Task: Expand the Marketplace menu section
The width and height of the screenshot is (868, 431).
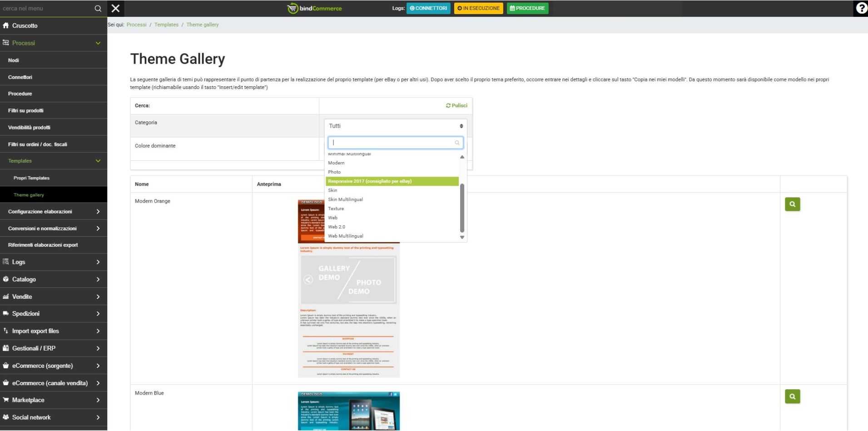Action: click(54, 400)
